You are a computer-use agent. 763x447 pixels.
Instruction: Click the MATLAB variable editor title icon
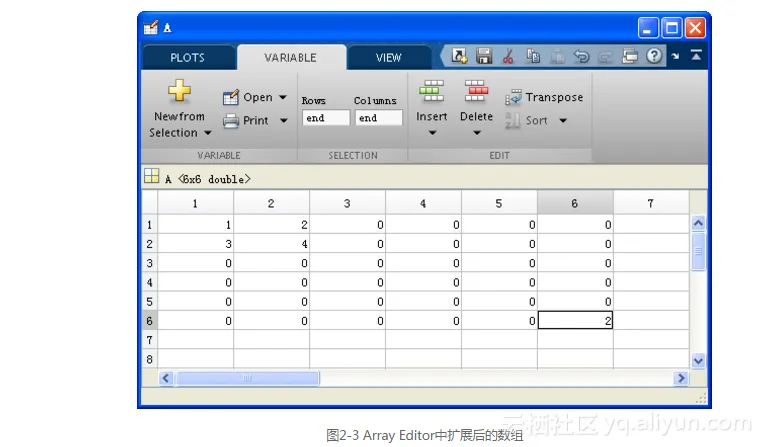pyautogui.click(x=151, y=27)
